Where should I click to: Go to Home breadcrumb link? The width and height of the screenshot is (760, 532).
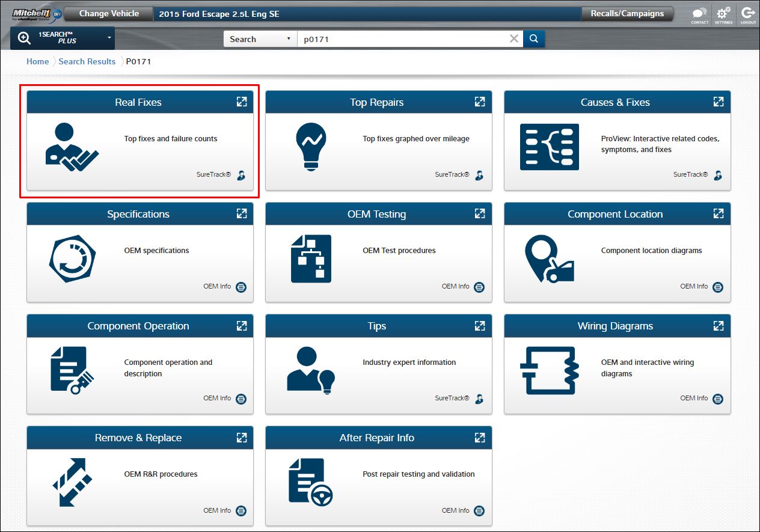(x=37, y=61)
